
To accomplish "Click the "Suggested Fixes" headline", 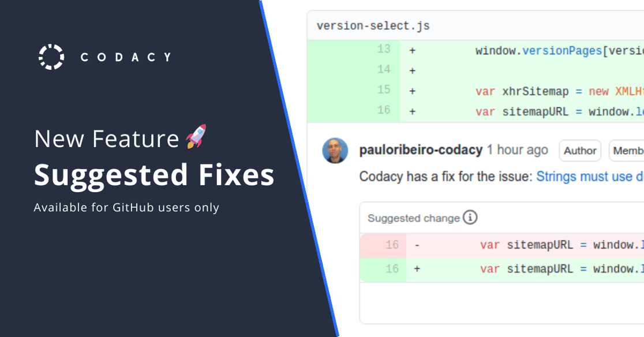I will (x=154, y=175).
